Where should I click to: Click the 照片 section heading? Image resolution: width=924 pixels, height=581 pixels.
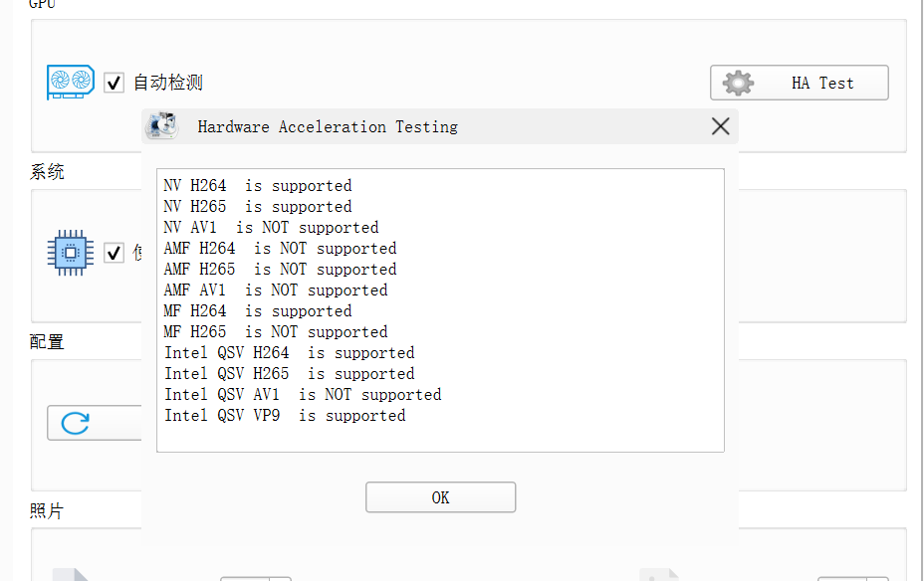47,511
